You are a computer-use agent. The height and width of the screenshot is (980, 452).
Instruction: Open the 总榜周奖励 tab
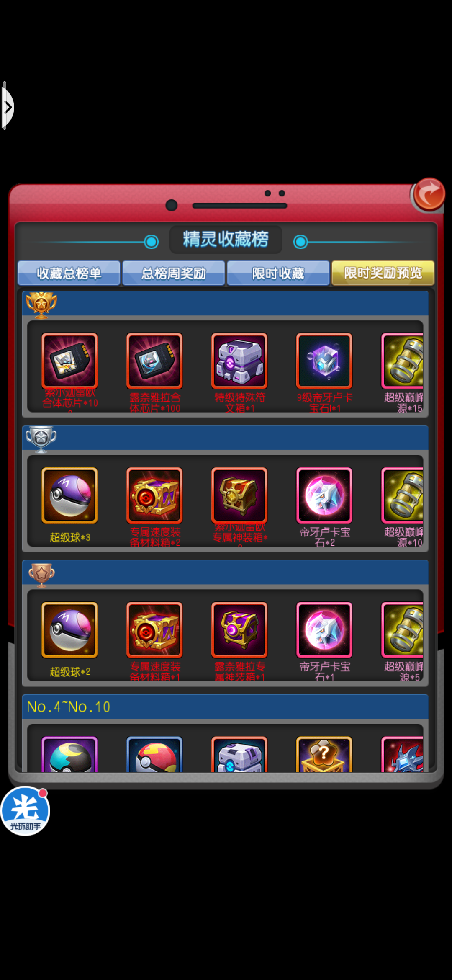click(x=174, y=273)
